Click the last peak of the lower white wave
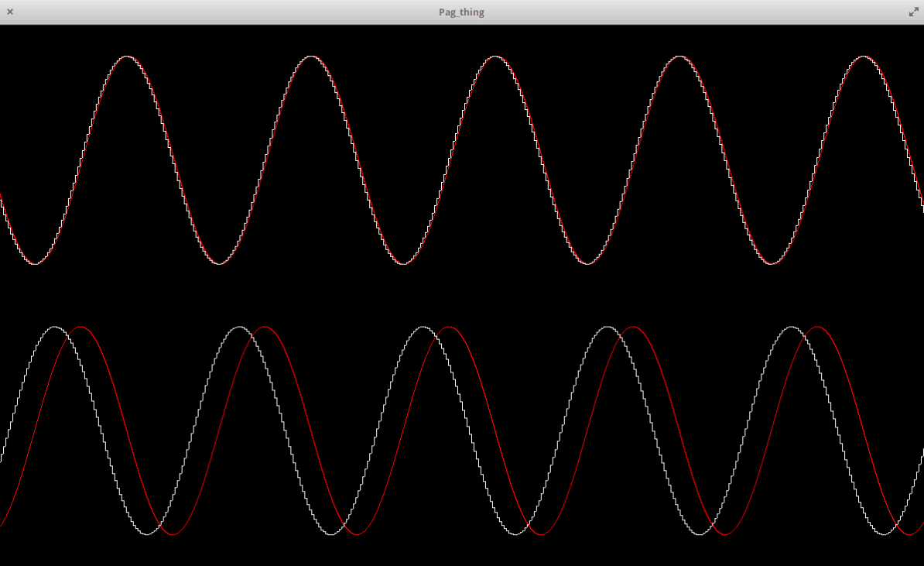This screenshot has width=924, height=566. click(x=792, y=327)
